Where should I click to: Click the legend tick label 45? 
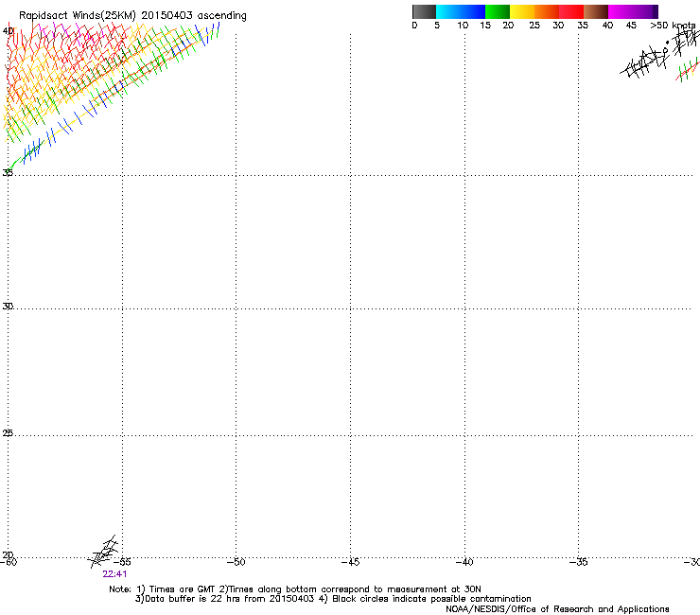click(631, 26)
